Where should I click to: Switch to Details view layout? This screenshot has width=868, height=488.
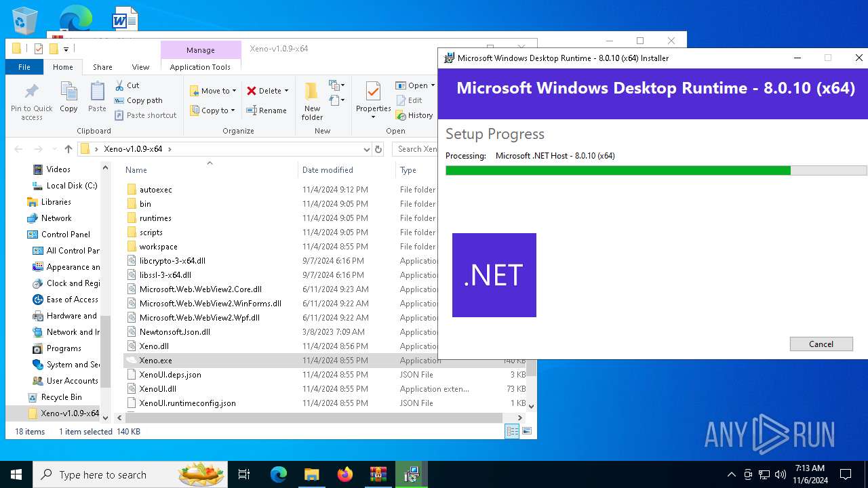click(x=512, y=431)
